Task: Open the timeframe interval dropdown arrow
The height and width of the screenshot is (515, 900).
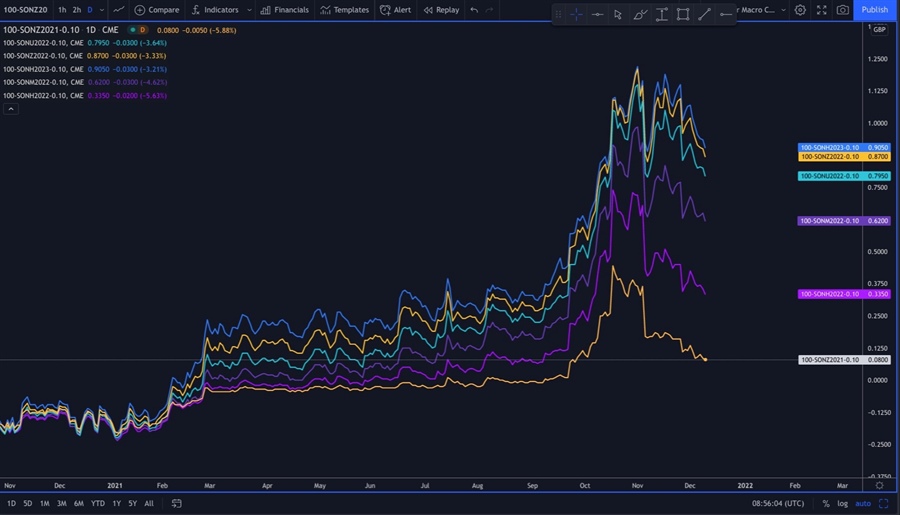Action: [103, 10]
